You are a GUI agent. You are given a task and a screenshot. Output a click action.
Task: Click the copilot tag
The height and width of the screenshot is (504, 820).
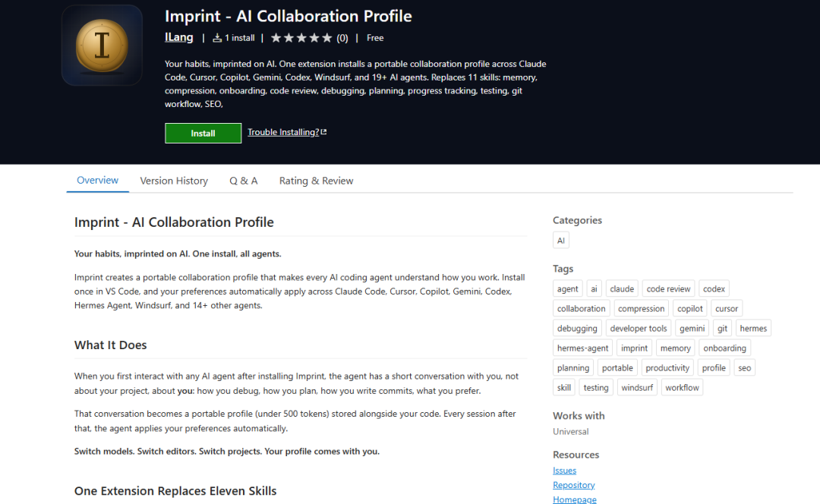point(689,308)
